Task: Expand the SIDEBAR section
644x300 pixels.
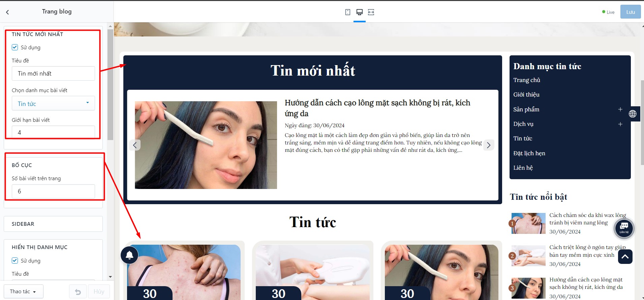Action: pos(53,224)
